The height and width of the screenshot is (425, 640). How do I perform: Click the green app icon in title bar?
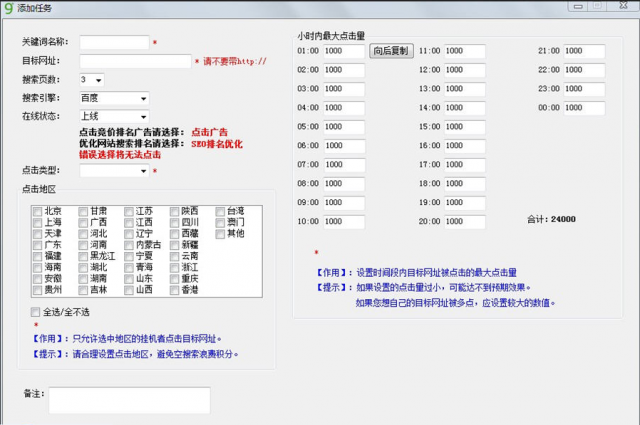(8, 7)
